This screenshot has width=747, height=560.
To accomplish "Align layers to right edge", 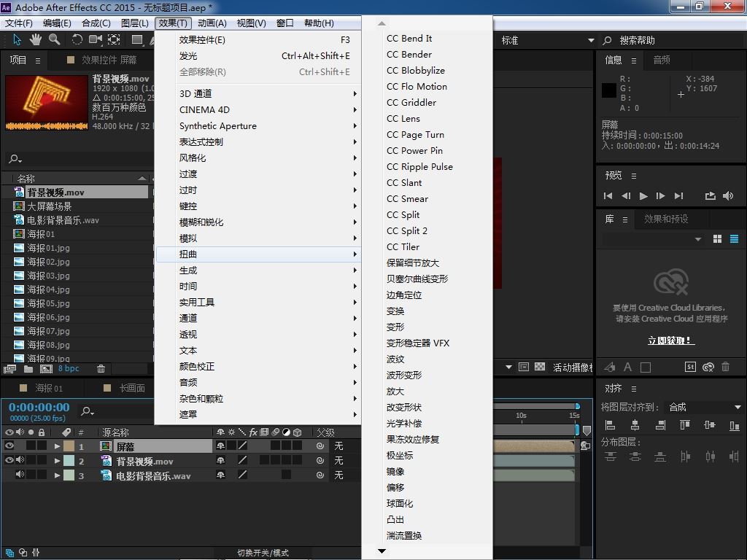I will point(660,425).
